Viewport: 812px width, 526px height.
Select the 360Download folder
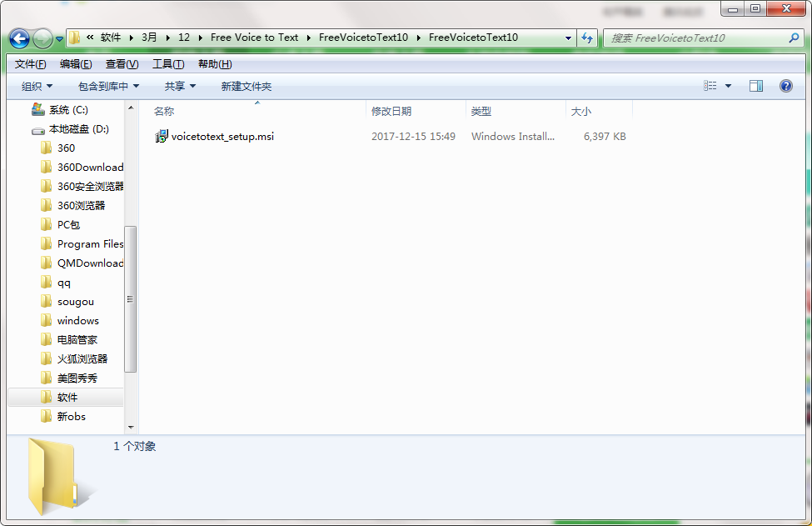(x=90, y=168)
